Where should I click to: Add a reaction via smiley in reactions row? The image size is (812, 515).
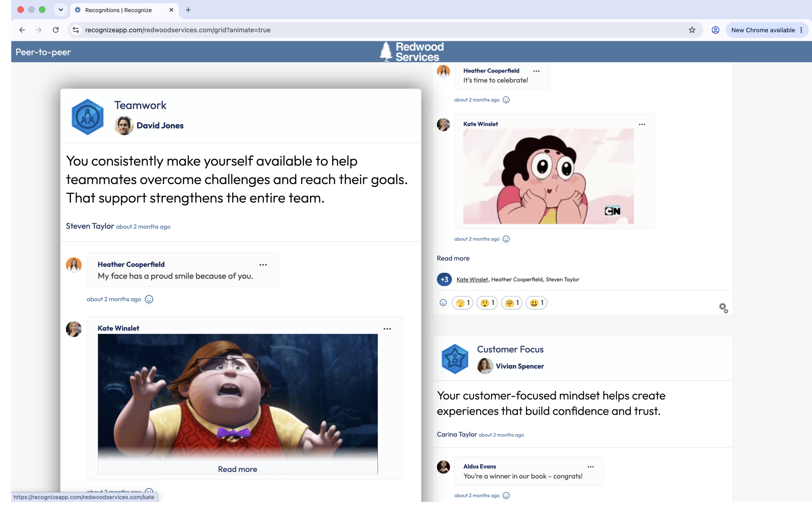tap(443, 303)
